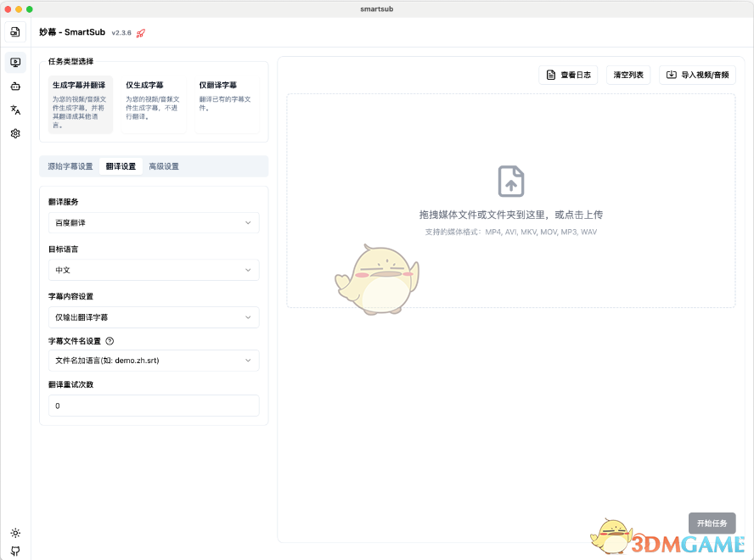Expand the 翻译服务 dropdown showing 百度翻译

coord(154,223)
